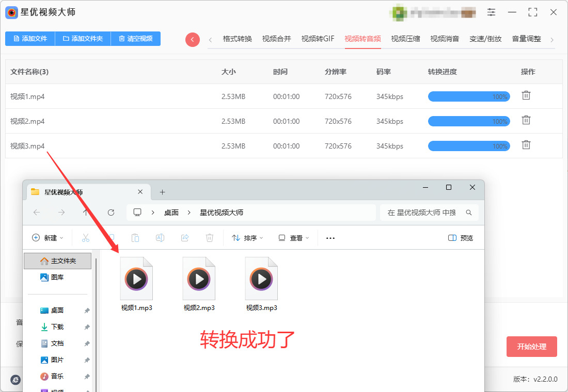This screenshot has height=392, width=568.
Task: Delete 视频1.mp4 from the conversion list
Action: coord(526,95)
